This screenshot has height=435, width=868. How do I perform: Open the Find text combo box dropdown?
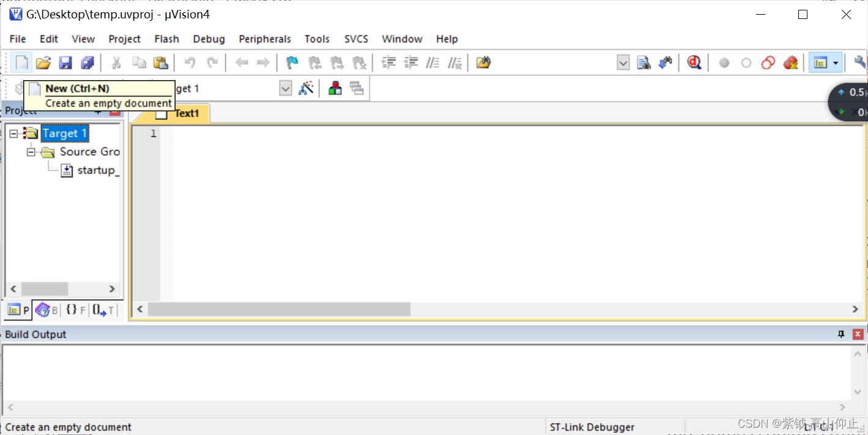623,62
